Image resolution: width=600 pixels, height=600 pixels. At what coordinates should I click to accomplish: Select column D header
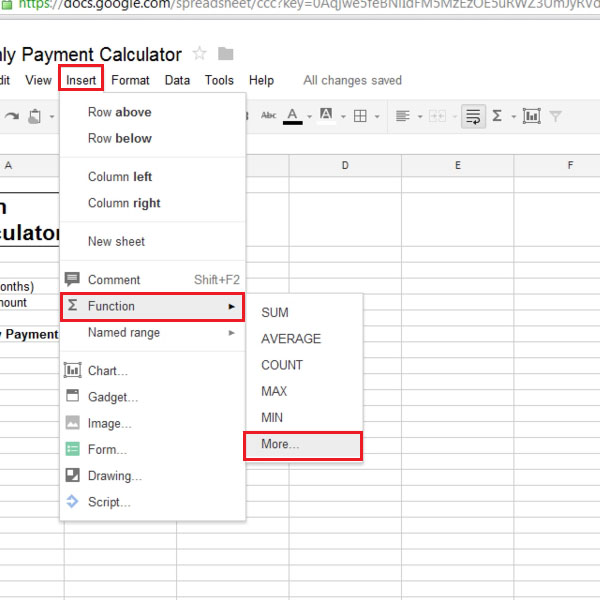pos(345,165)
